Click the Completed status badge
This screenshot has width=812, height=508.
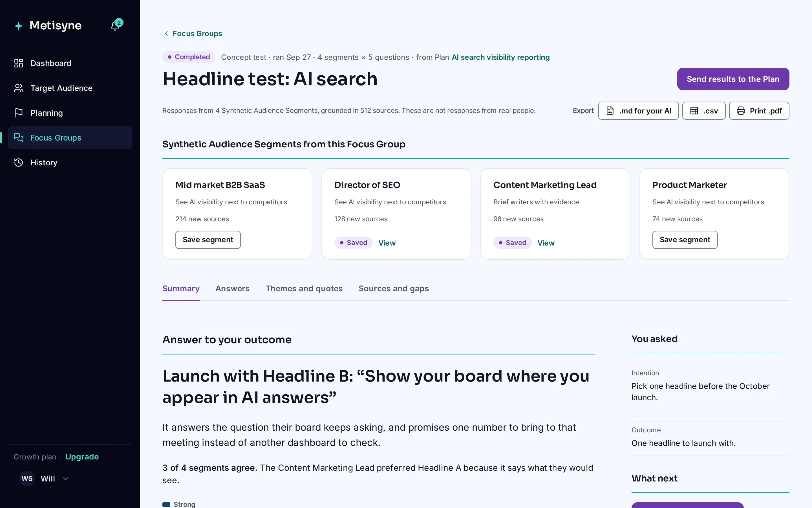click(189, 57)
